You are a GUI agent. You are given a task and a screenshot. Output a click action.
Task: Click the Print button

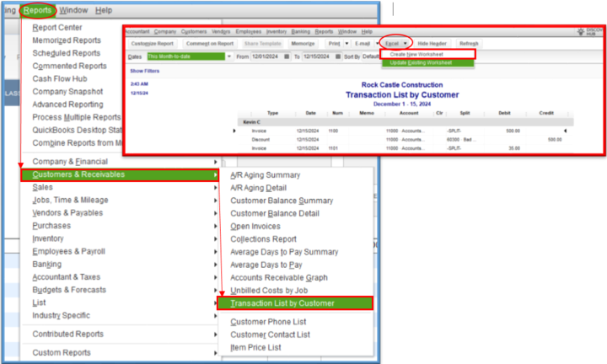[335, 44]
